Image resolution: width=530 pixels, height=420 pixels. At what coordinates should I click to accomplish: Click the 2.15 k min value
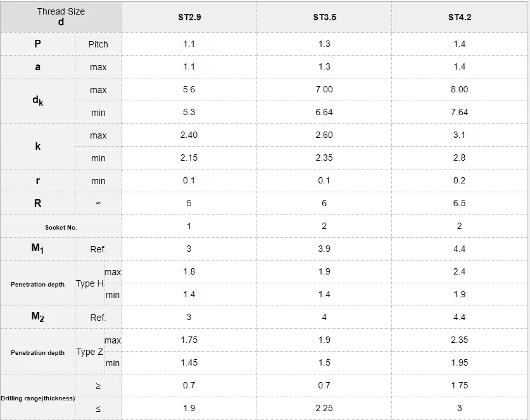click(x=189, y=157)
